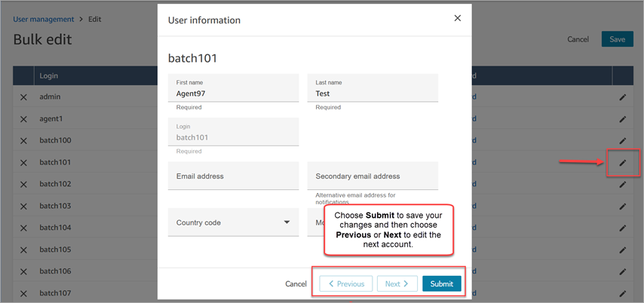Close the User information dialog
The width and height of the screenshot is (644, 303).
click(457, 18)
